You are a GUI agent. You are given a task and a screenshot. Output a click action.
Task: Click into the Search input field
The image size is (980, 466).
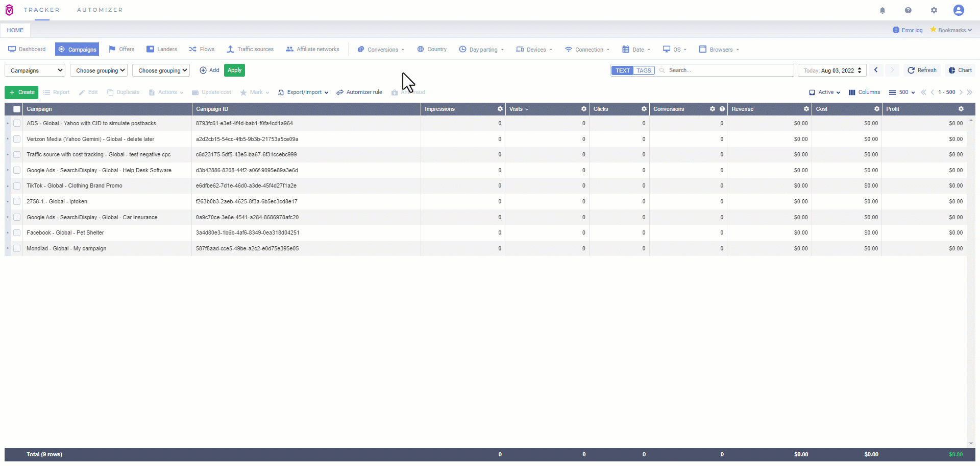pyautogui.click(x=727, y=71)
